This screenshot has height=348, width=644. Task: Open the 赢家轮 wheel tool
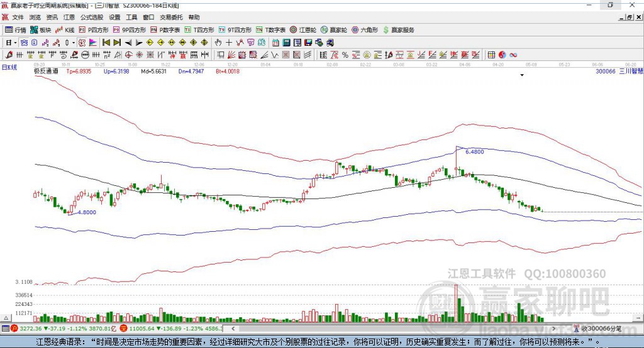click(334, 30)
